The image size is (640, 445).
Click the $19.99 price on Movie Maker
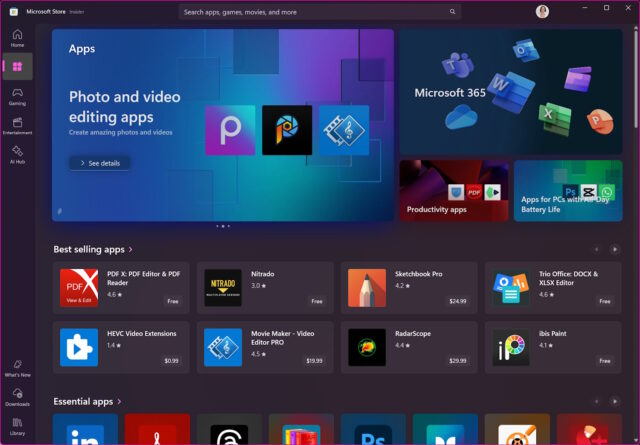(313, 360)
